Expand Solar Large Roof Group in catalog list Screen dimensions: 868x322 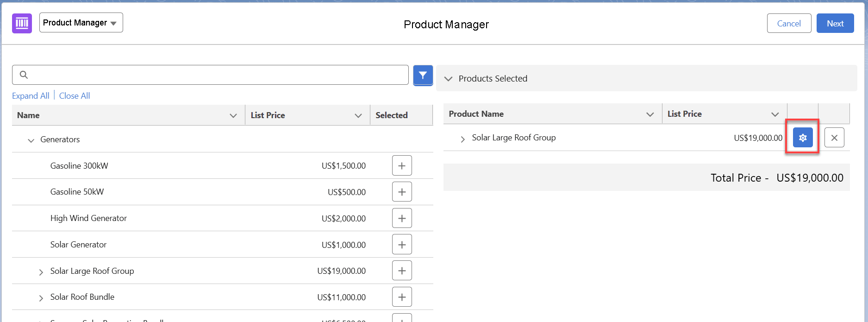point(41,271)
